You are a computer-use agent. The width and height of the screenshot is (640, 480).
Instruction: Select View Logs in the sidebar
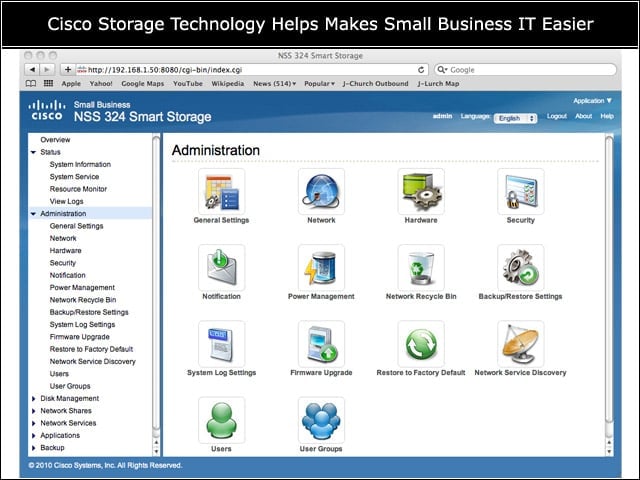point(67,201)
